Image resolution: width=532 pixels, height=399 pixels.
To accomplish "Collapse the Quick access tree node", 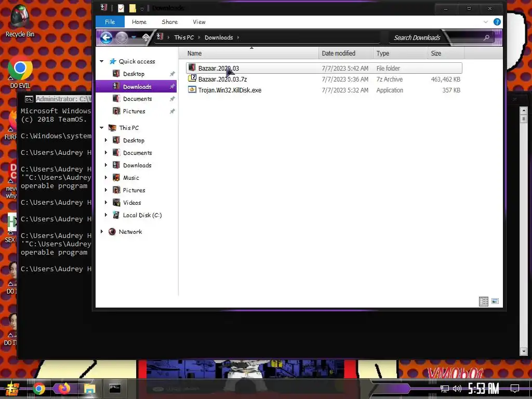I will click(101, 61).
